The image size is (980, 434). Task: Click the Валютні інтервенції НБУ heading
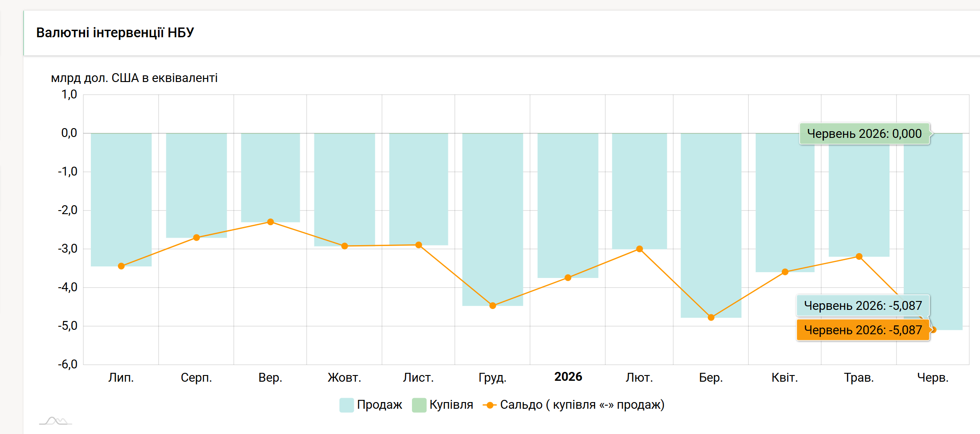coord(115,32)
